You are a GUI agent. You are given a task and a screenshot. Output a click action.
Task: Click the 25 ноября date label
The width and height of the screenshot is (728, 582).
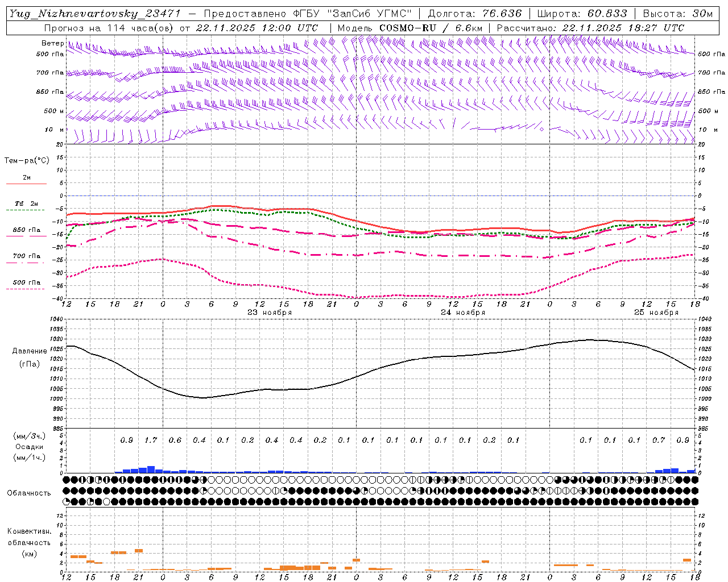tap(656, 313)
